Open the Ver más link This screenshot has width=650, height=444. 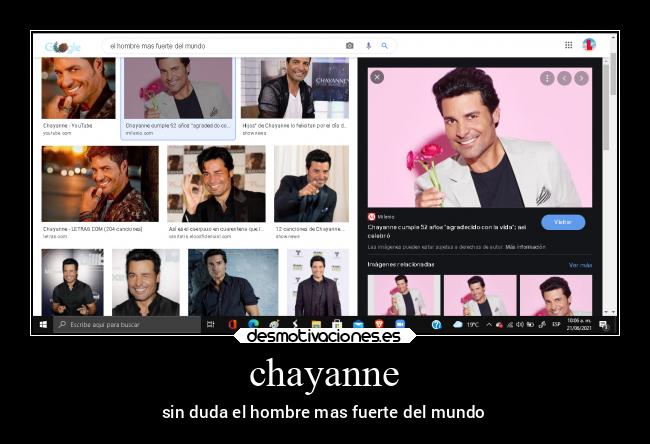580,265
